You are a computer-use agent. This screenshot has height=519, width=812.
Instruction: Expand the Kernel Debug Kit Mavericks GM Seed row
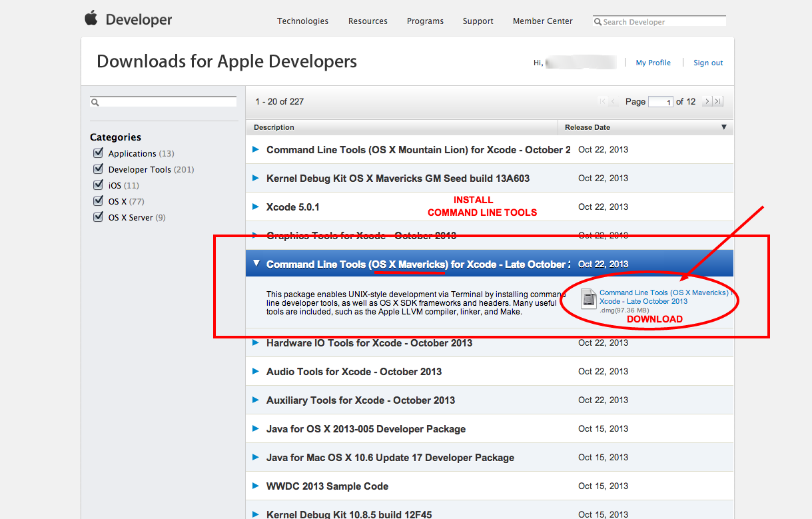click(256, 178)
